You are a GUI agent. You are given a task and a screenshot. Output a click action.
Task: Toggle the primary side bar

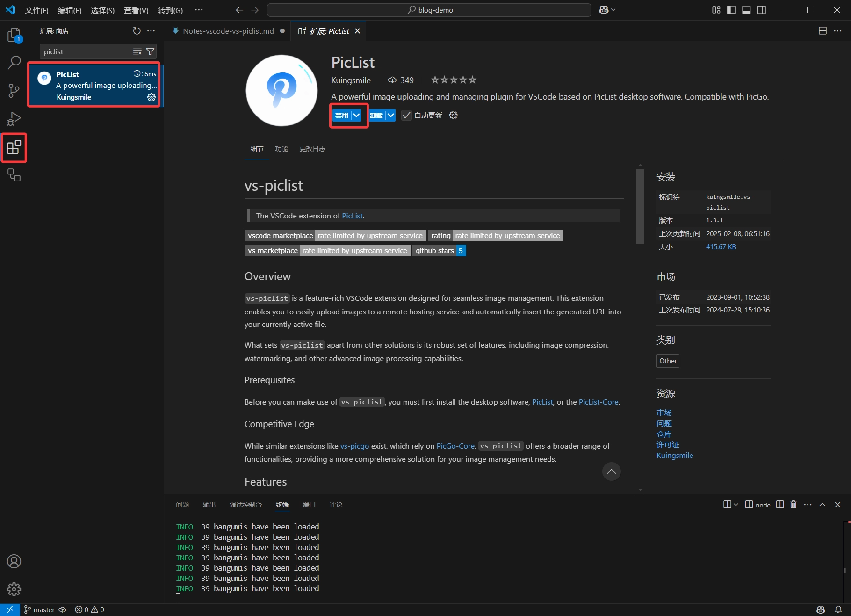pyautogui.click(x=731, y=10)
